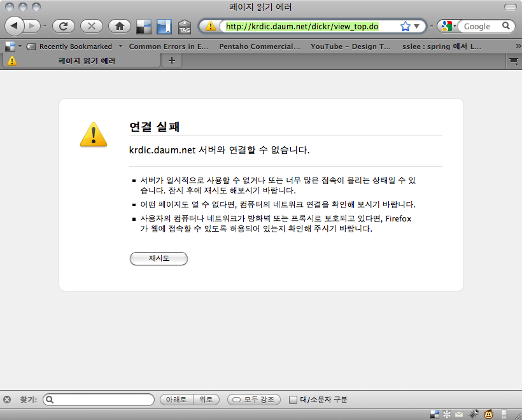The height and width of the screenshot is (420, 522).
Task: Click the snowflake network status bar icon
Action: (447, 414)
